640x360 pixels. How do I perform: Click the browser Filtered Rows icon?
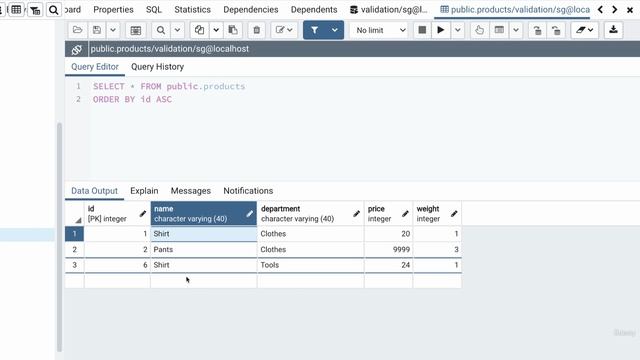[35, 9]
